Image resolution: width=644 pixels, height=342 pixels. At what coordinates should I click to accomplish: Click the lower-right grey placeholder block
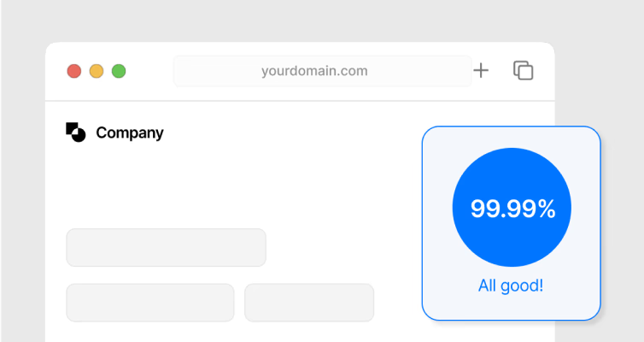pyautogui.click(x=309, y=303)
